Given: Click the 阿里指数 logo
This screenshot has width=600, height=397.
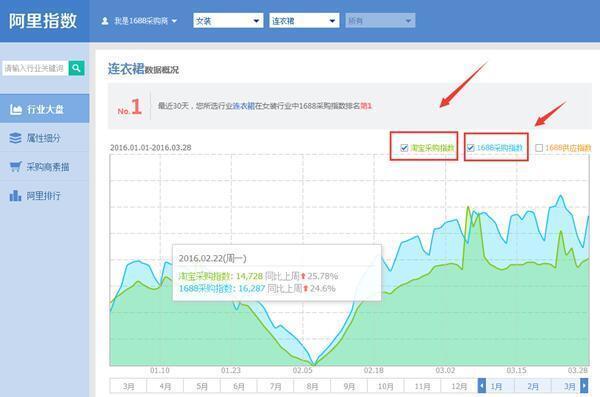Looking at the screenshot, I should (43, 21).
